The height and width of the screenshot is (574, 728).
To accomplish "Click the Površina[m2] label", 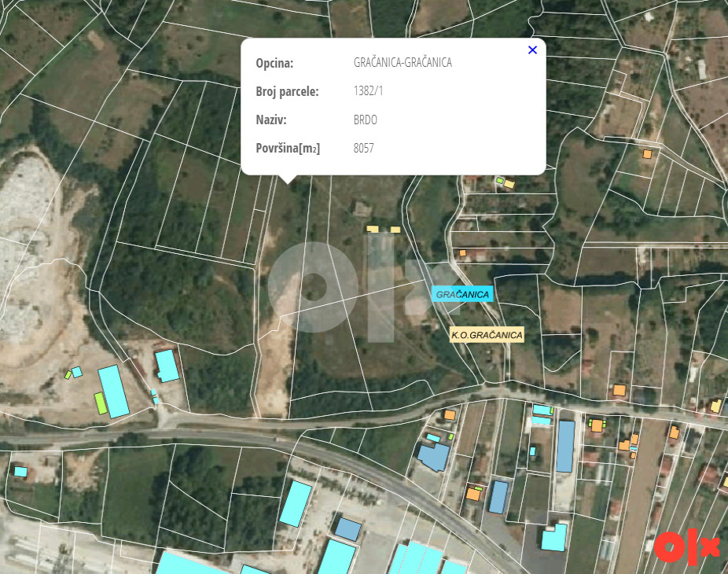I will tap(288, 148).
